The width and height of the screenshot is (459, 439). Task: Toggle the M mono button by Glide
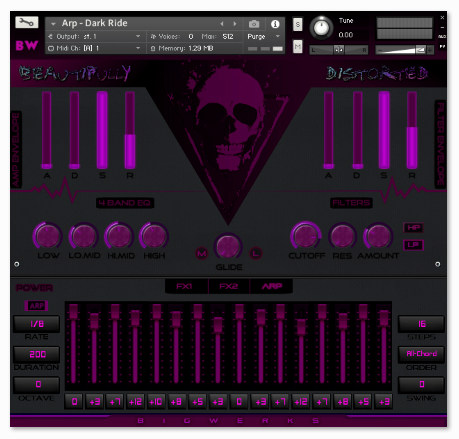click(x=202, y=253)
